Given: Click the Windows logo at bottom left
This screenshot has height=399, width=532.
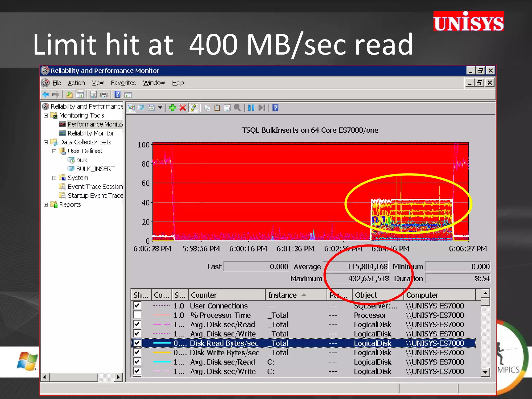Looking at the screenshot, I should 27,361.
